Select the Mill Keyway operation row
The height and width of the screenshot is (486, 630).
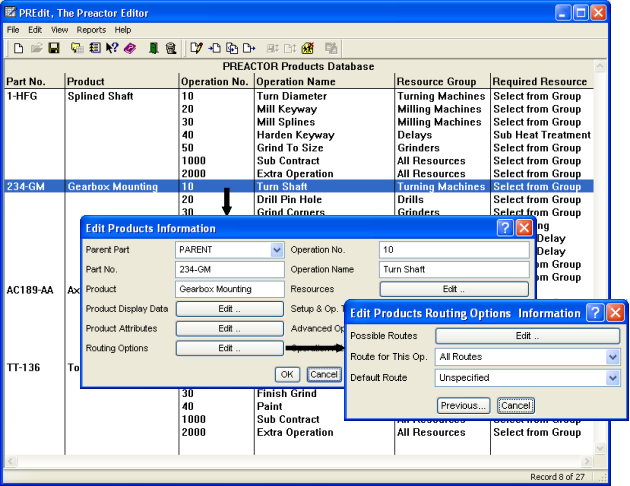click(x=287, y=109)
